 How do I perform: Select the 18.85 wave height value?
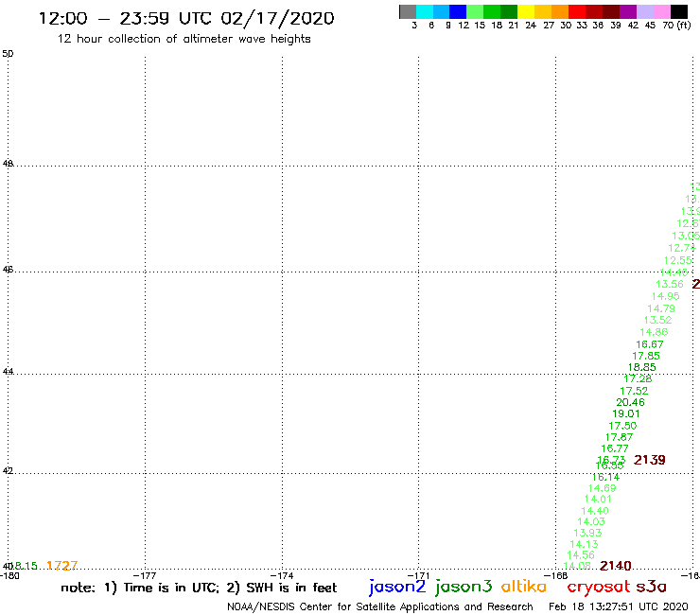642,367
